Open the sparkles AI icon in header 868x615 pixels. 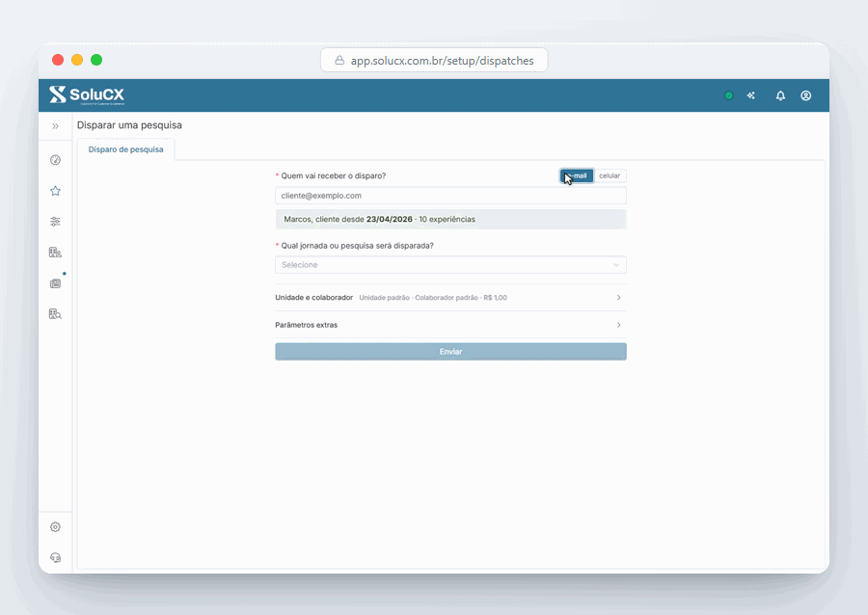pos(751,95)
